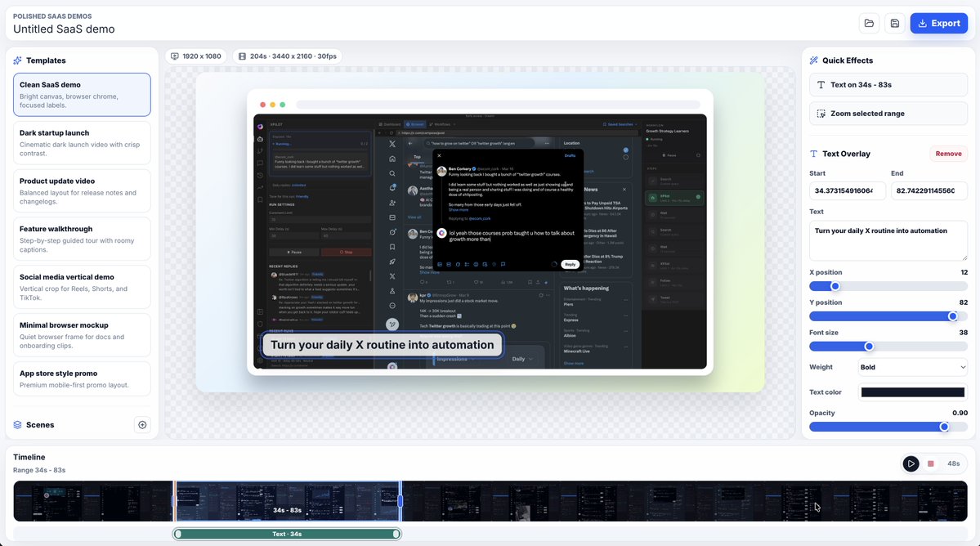Screen dimensions: 980x546
Task: Export the SaaS demo video
Action: [939, 23]
